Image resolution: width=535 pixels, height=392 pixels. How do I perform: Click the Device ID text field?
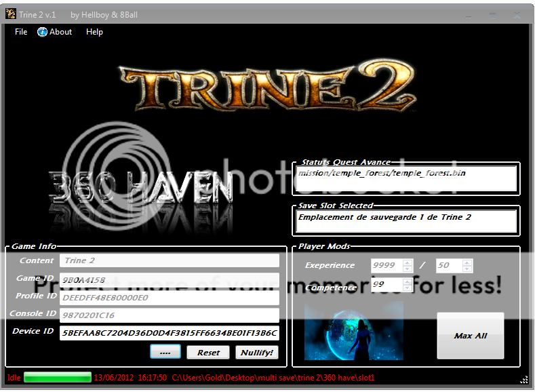pyautogui.click(x=170, y=334)
